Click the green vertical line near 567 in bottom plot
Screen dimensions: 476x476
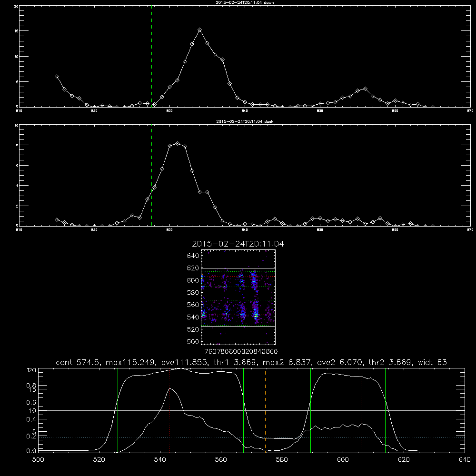tap(243, 410)
